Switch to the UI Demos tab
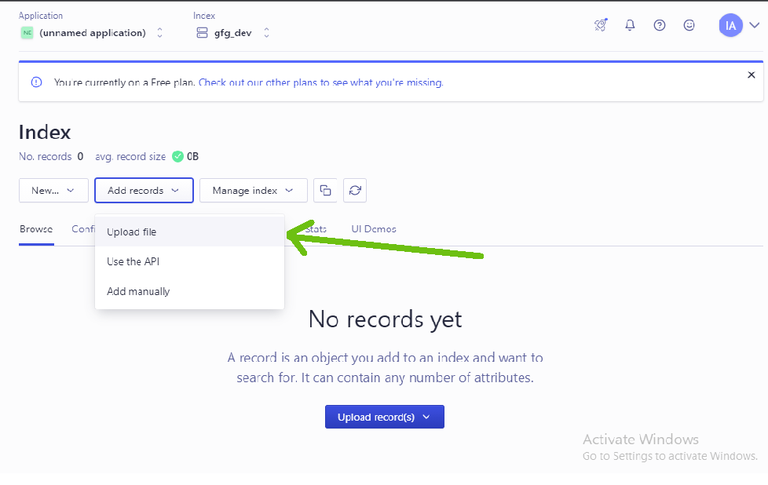Viewport: 768px width, 485px height. [374, 229]
